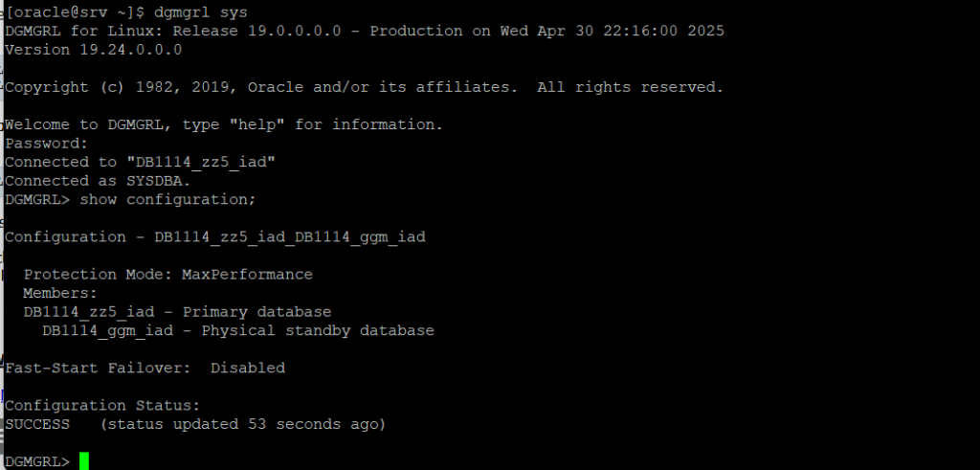980x470 pixels.
Task: Click the Welcome to DGMGRL help line
Action: pyautogui.click(x=224, y=124)
